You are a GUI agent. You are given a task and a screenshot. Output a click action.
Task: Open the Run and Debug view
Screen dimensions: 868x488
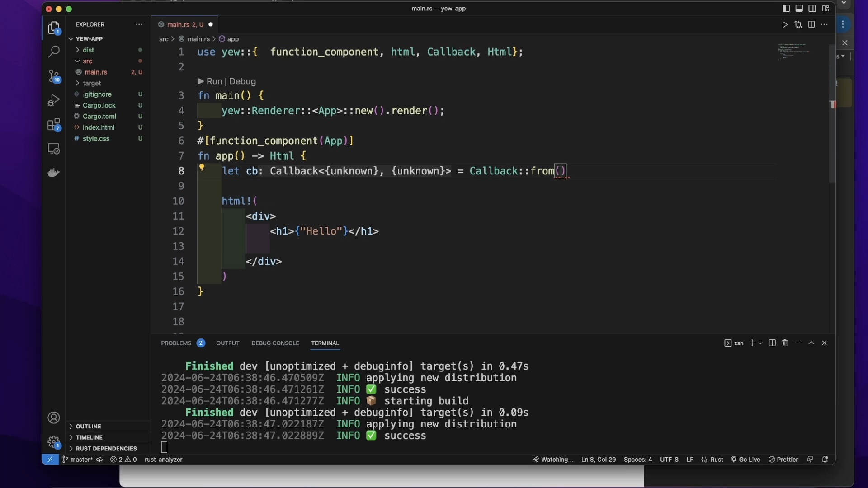point(54,100)
